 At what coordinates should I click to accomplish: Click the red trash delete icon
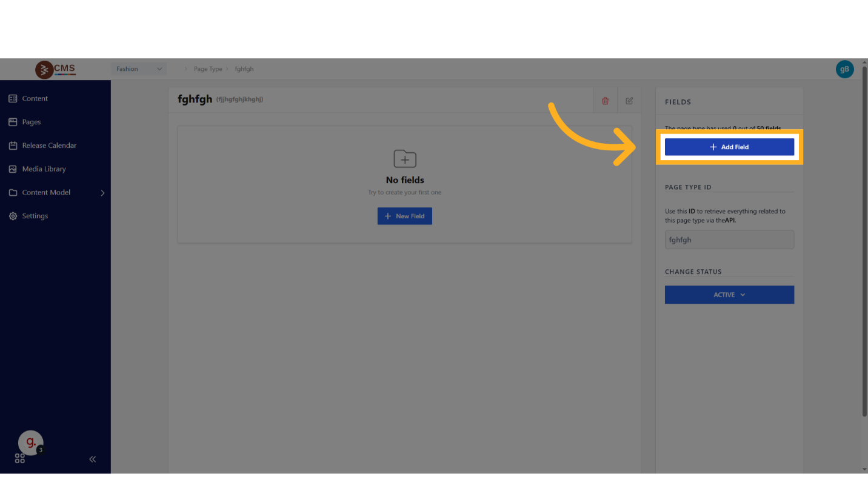(x=605, y=101)
